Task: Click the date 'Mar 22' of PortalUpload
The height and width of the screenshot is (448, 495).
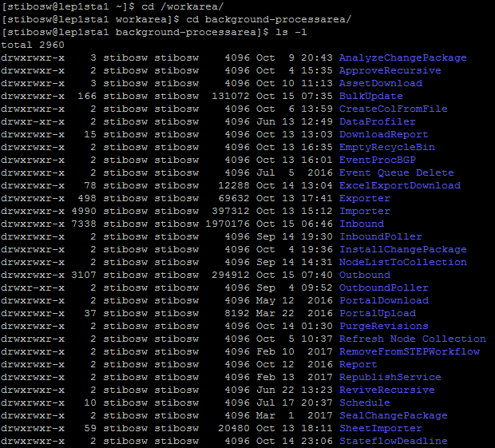Action: pyautogui.click(x=275, y=314)
